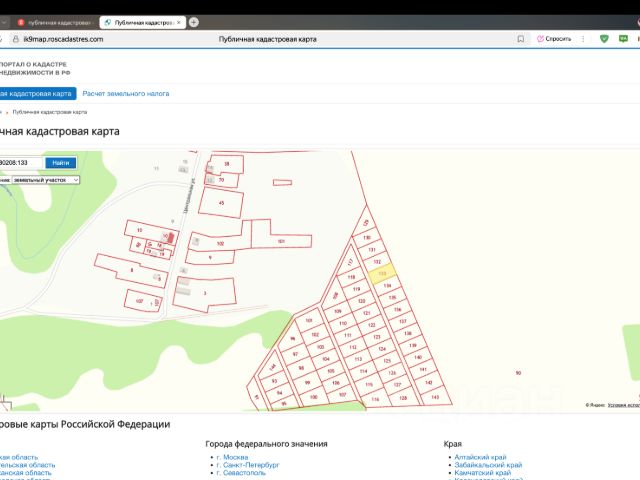
Task: Select parcel 143 at bottom right corner
Action: [x=435, y=397]
